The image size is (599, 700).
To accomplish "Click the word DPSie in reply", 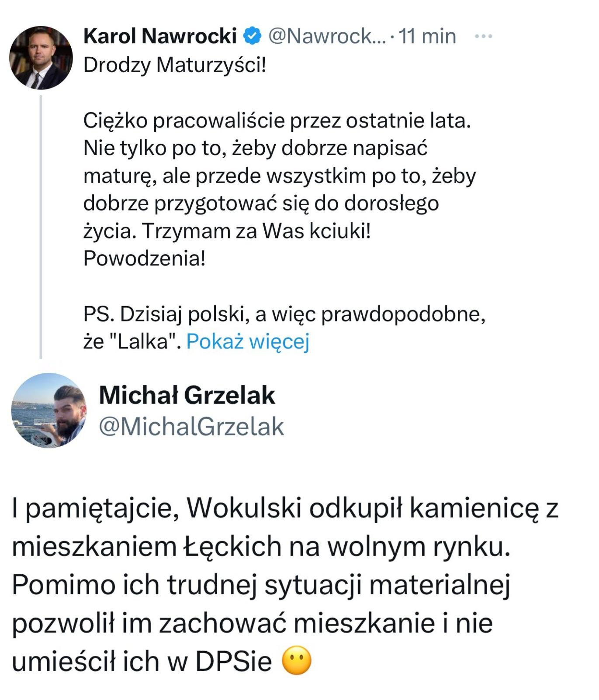I will pyautogui.click(x=233, y=661).
